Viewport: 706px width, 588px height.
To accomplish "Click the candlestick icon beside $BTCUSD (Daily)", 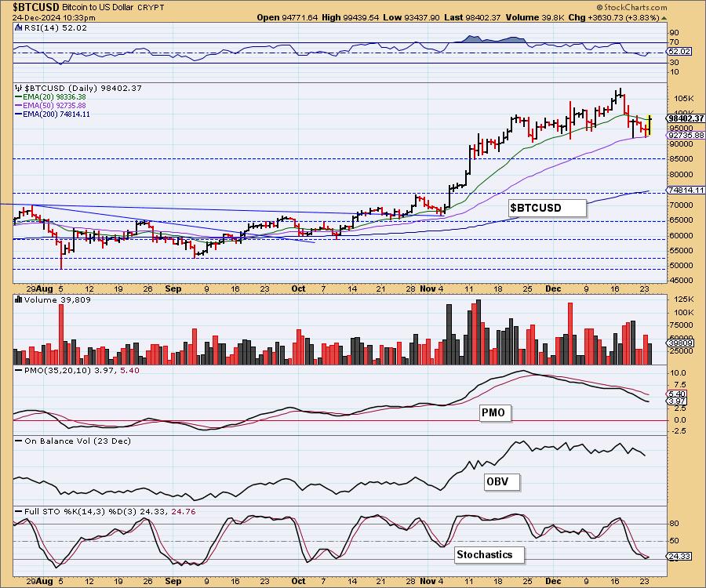I will click(x=18, y=88).
